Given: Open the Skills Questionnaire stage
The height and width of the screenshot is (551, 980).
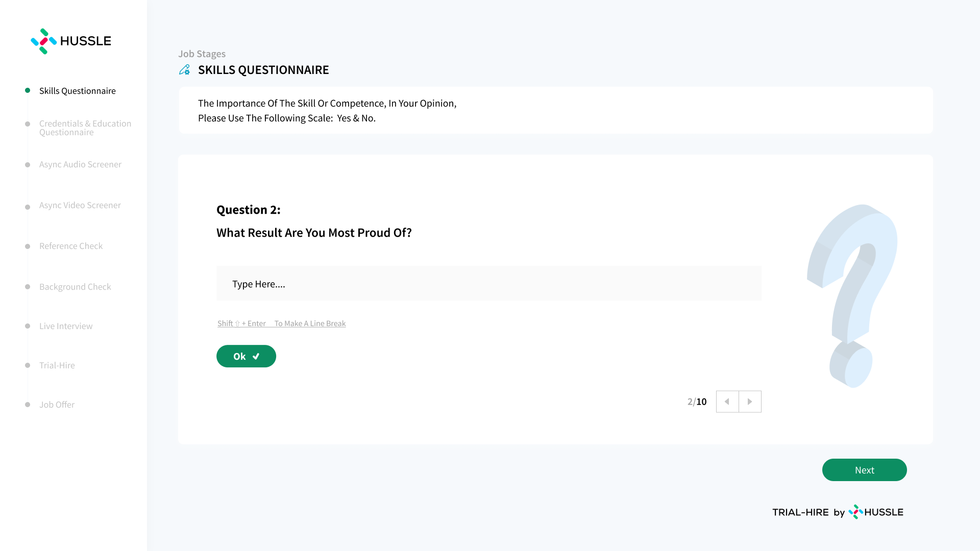Looking at the screenshot, I should click(x=78, y=91).
